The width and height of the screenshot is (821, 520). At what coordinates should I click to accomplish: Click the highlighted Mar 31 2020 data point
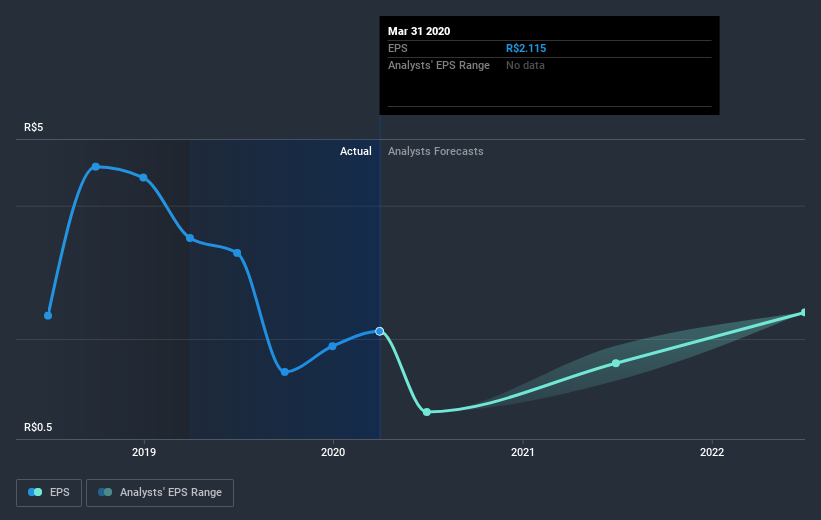pos(380,331)
